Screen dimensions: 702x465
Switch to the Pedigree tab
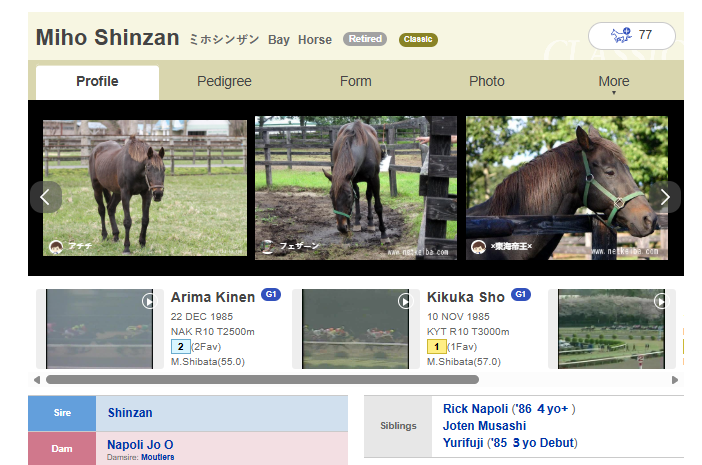[x=224, y=81]
